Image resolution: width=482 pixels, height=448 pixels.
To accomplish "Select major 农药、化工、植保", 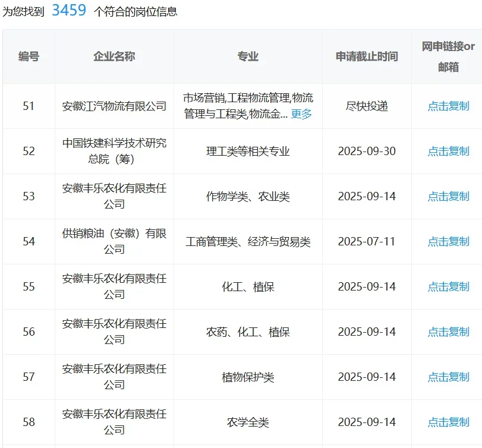I will 248,332.
